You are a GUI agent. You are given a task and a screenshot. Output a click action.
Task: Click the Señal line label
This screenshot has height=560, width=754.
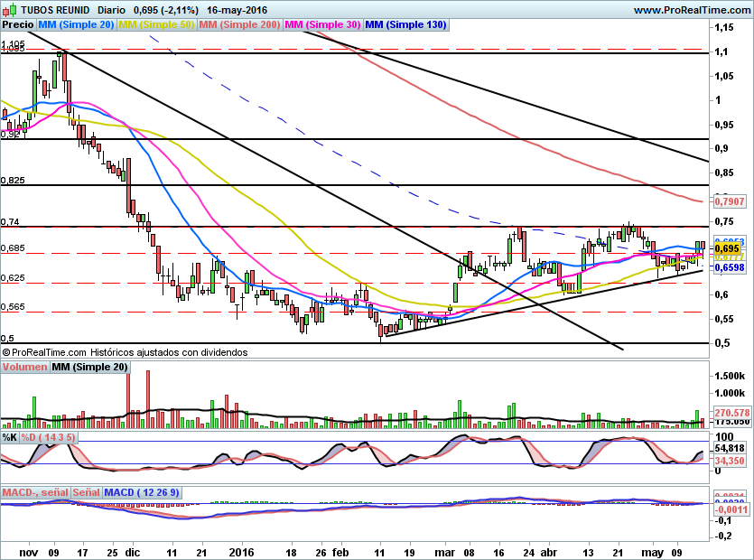tap(86, 492)
